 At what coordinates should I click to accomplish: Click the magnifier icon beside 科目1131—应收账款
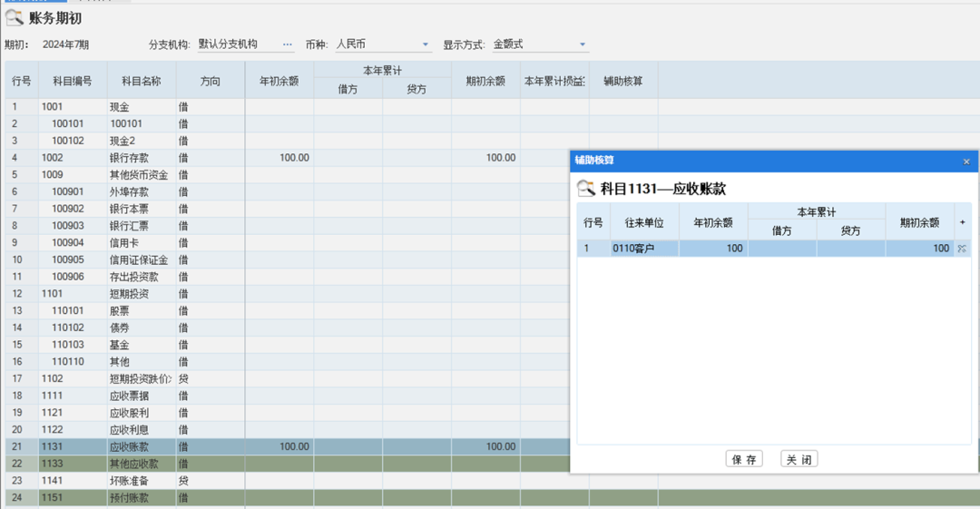[x=586, y=188]
